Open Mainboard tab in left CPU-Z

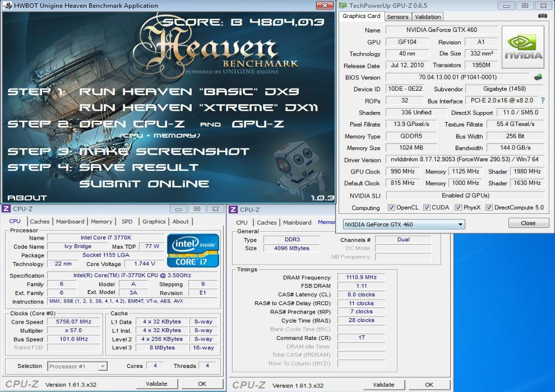[x=70, y=221]
